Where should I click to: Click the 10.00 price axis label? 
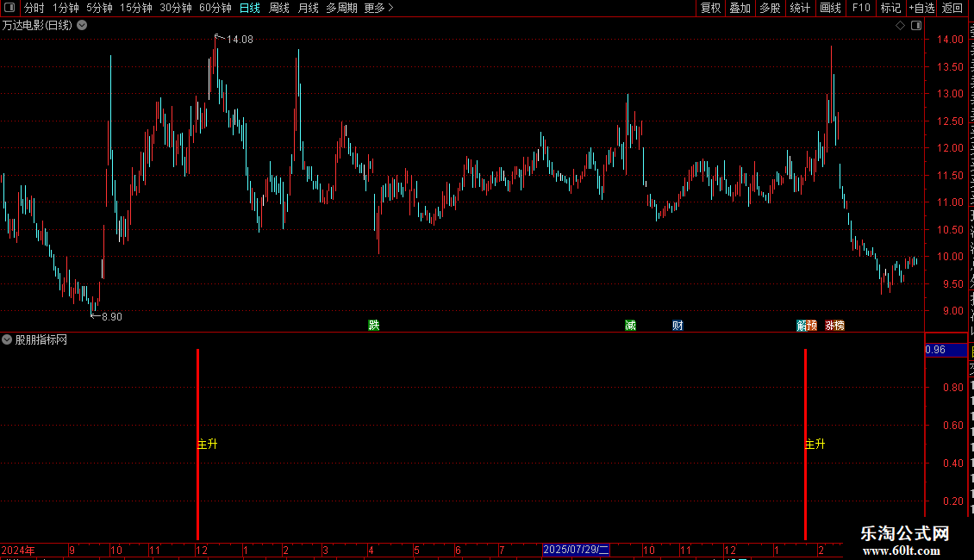click(951, 257)
